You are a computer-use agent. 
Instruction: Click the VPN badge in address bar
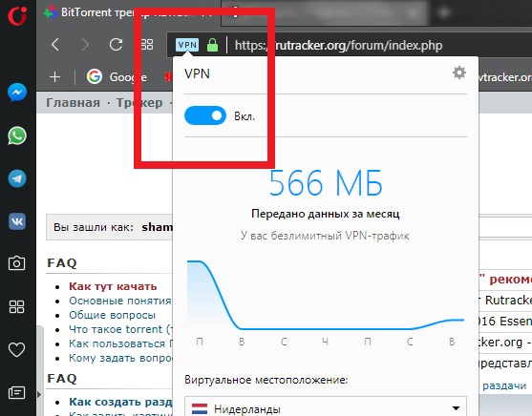coord(187,45)
